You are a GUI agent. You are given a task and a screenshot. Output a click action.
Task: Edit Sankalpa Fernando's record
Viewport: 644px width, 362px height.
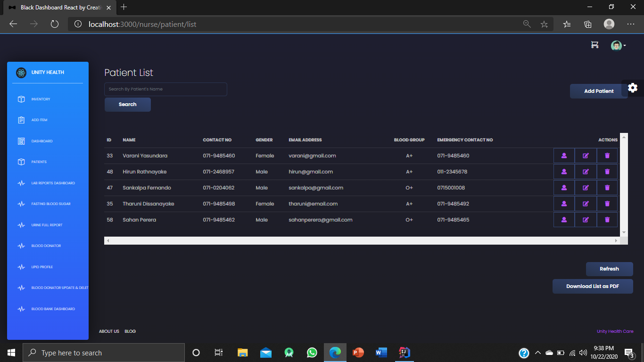[x=586, y=188]
